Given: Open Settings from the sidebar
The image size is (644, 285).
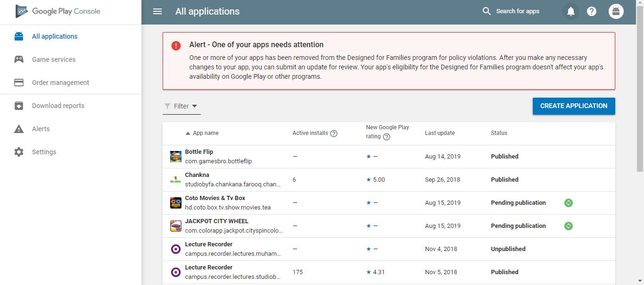Looking at the screenshot, I should pyautogui.click(x=44, y=151).
